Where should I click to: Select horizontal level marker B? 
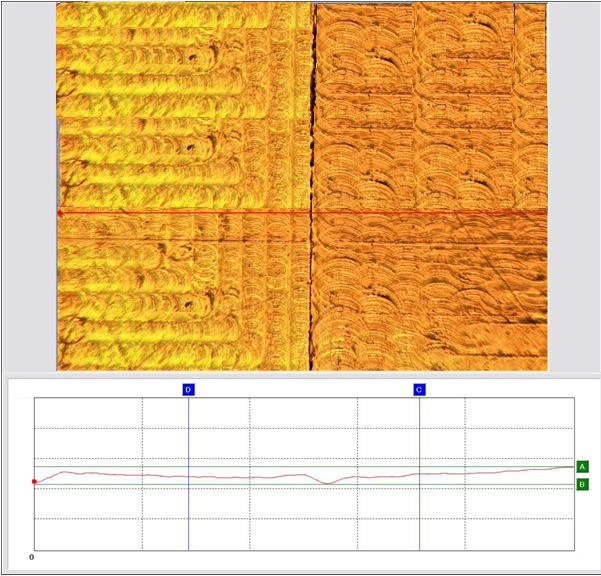pos(582,484)
